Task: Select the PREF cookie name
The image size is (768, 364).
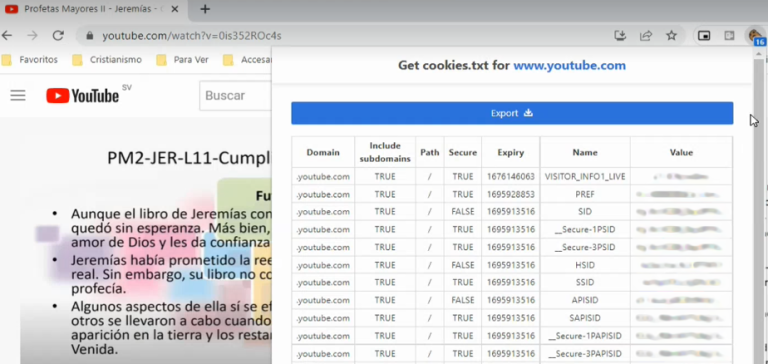Action: pyautogui.click(x=585, y=194)
